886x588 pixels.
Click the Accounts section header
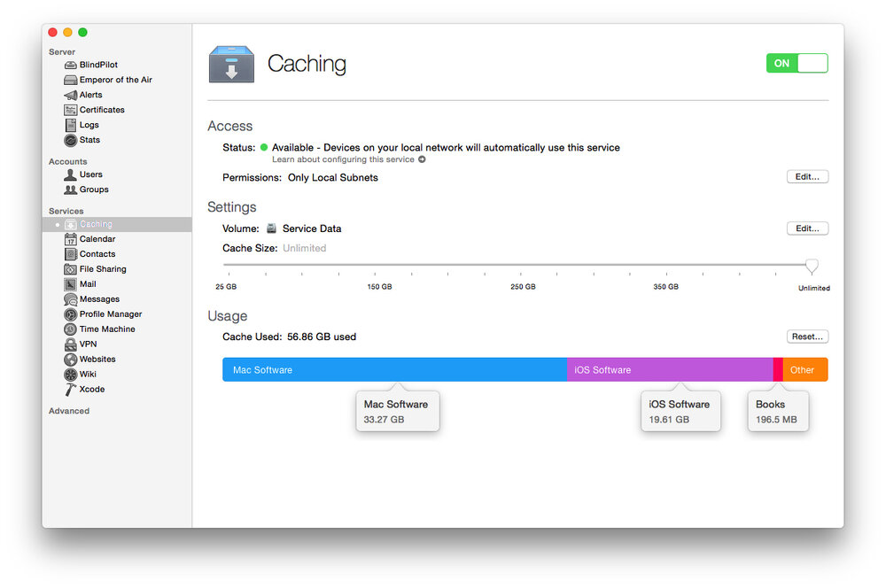click(68, 161)
